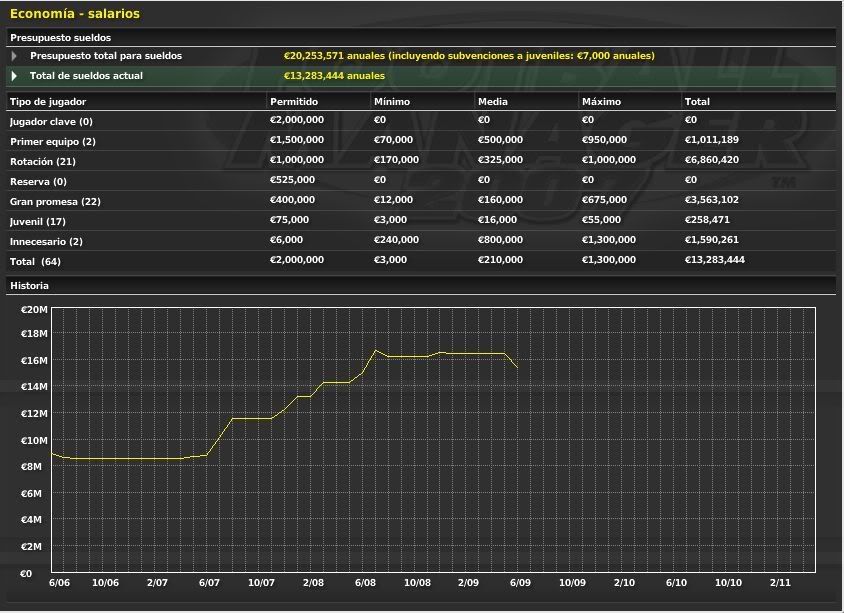The image size is (844, 613).
Task: Click the yellow wage line peak near 6/08
Action: (x=375, y=351)
